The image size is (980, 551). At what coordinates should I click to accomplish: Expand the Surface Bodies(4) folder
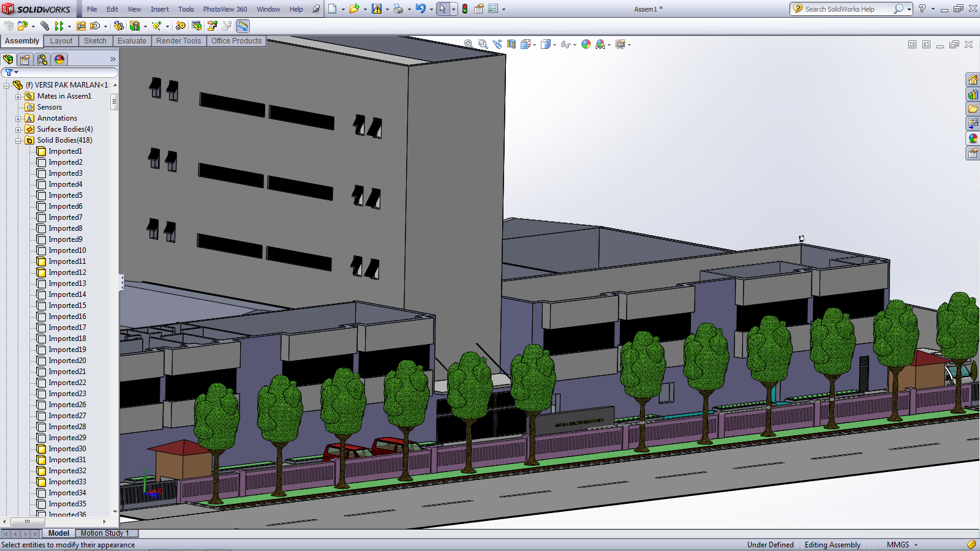pos(18,129)
